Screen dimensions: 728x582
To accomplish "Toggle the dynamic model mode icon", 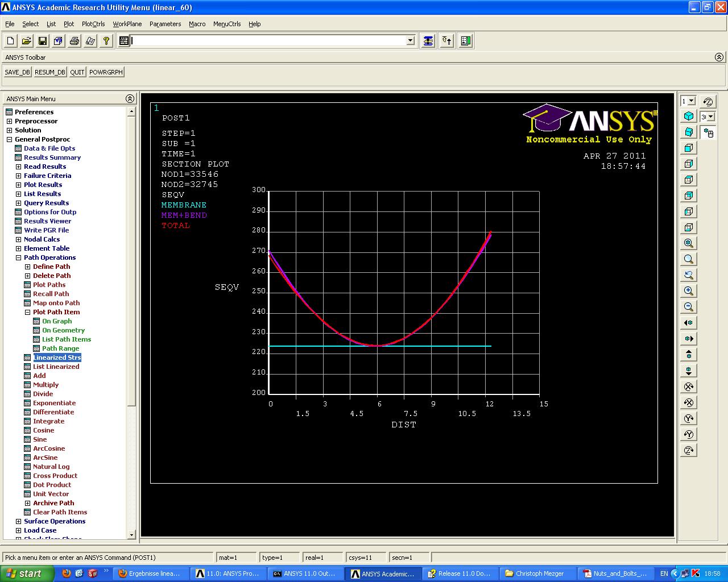I will point(708,133).
